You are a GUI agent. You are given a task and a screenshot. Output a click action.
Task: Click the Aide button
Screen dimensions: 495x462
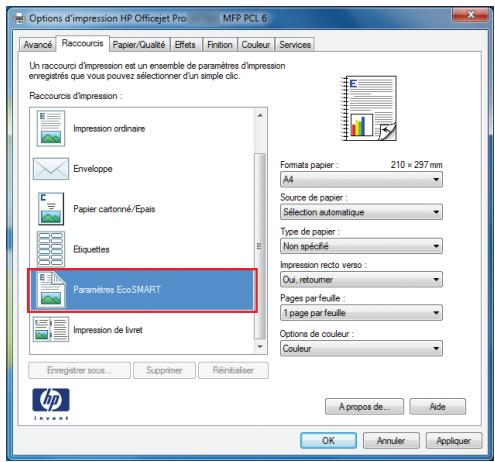pos(437,407)
